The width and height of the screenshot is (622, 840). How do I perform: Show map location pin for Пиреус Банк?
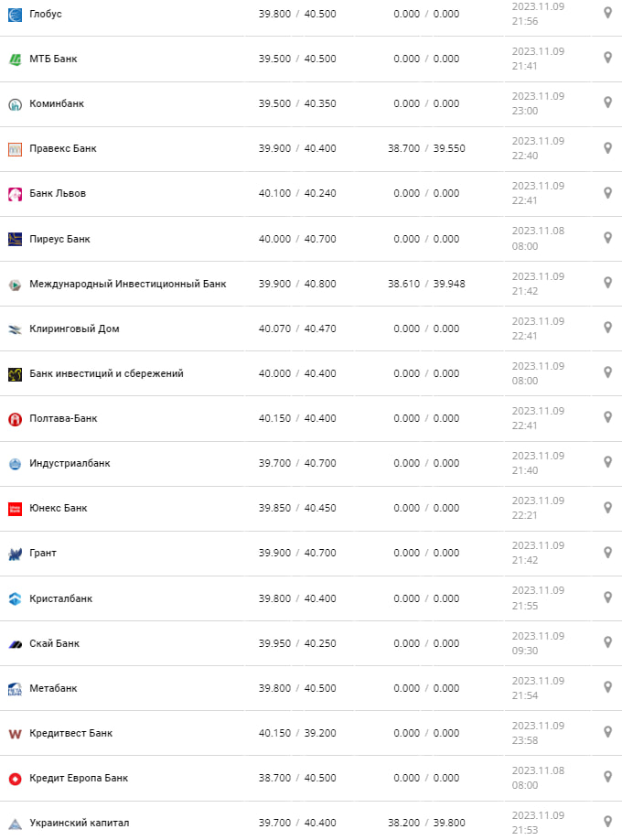607,238
